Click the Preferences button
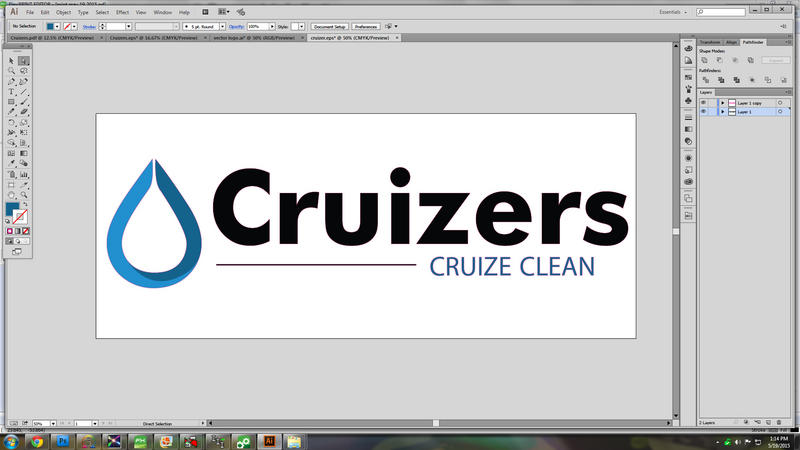 (x=366, y=27)
